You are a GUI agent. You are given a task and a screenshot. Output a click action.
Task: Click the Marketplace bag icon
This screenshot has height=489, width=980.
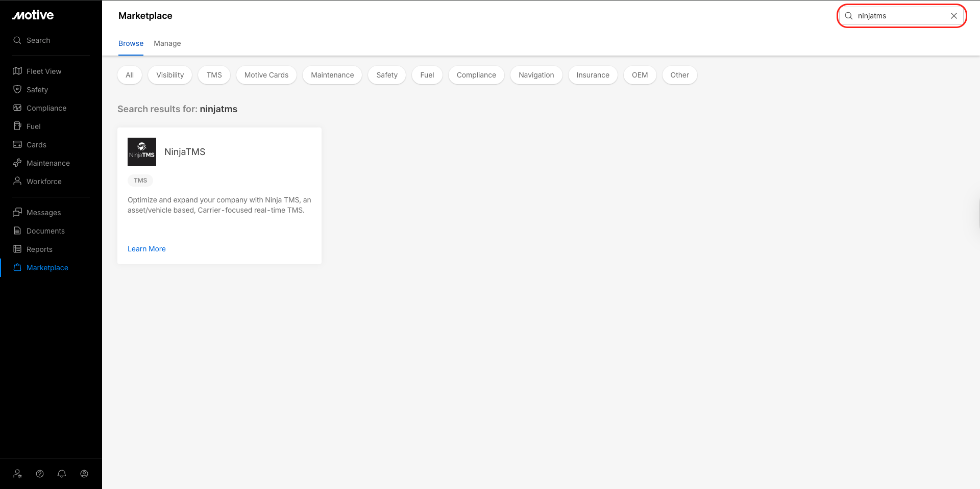(x=17, y=268)
